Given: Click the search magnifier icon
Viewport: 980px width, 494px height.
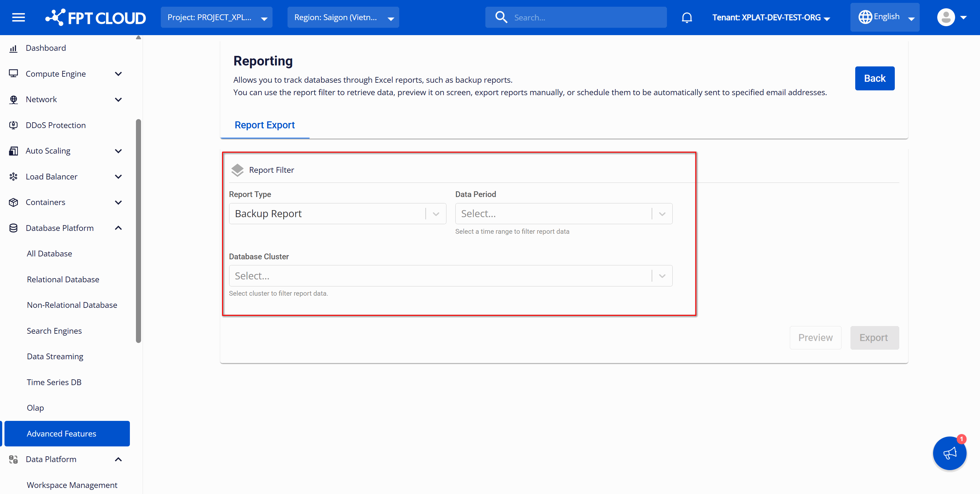Looking at the screenshot, I should tap(501, 17).
